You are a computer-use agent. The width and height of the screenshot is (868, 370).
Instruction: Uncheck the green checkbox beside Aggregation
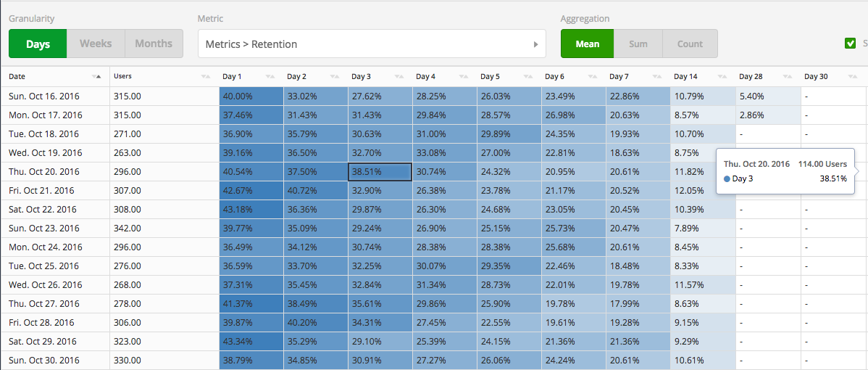(x=851, y=44)
